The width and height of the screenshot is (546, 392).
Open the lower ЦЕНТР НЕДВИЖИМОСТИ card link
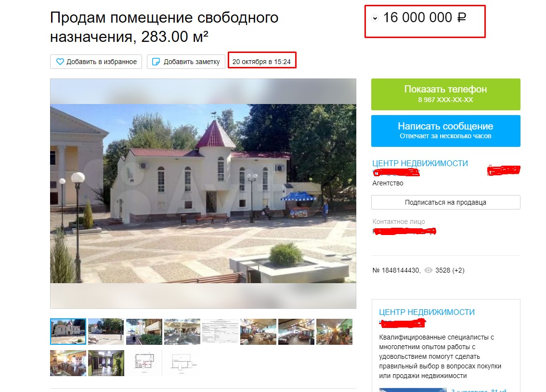click(x=427, y=312)
